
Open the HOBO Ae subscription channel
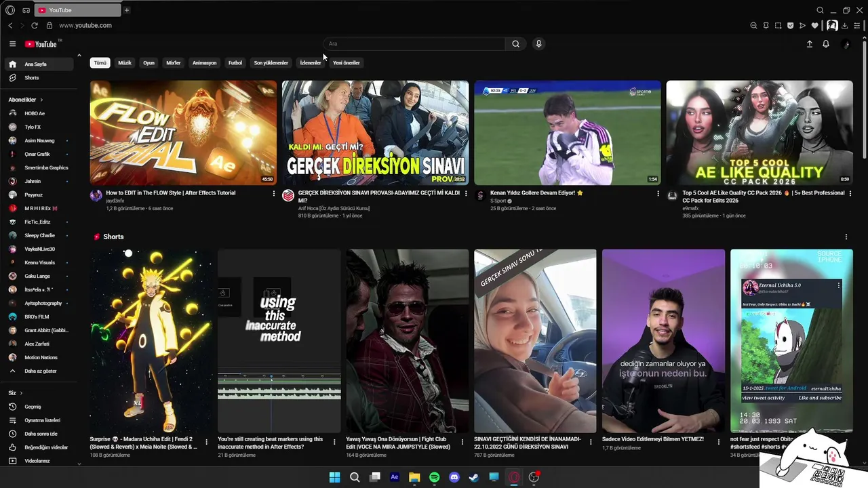pyautogui.click(x=40, y=113)
